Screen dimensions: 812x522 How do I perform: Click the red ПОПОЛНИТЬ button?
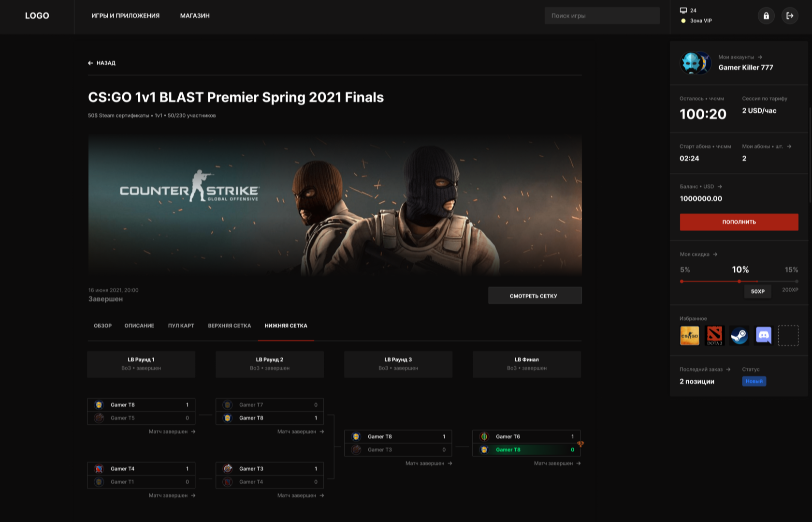[739, 222]
